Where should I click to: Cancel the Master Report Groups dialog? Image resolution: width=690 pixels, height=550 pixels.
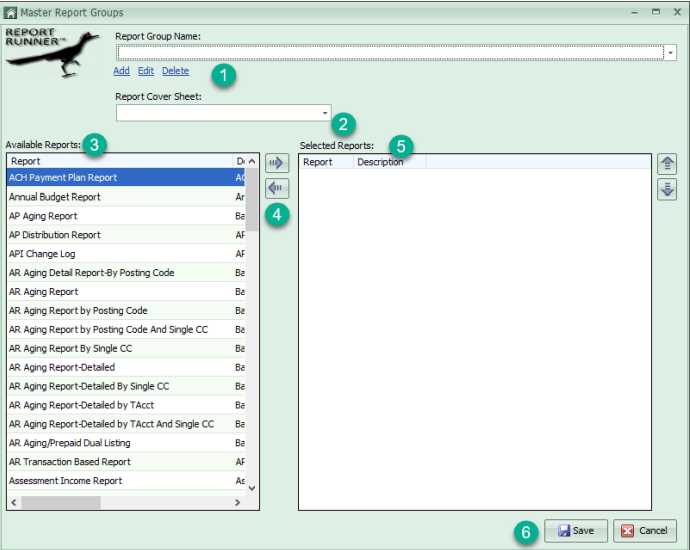pyautogui.click(x=645, y=531)
